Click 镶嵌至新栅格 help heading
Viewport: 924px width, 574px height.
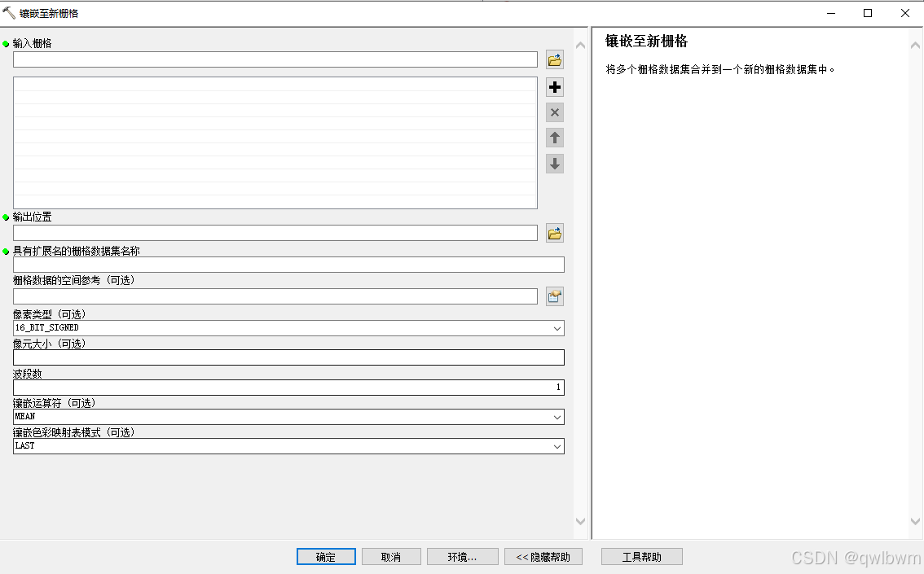(646, 42)
